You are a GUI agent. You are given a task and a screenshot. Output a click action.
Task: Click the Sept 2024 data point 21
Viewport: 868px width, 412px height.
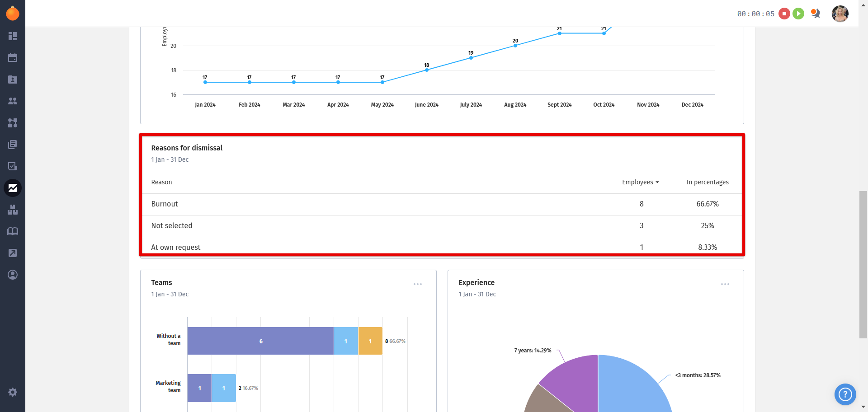coord(560,33)
